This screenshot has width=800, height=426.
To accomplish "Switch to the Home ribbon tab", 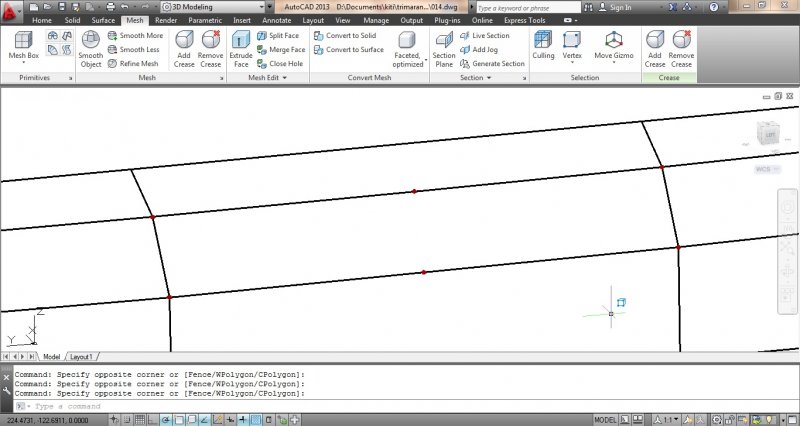I will tap(42, 20).
